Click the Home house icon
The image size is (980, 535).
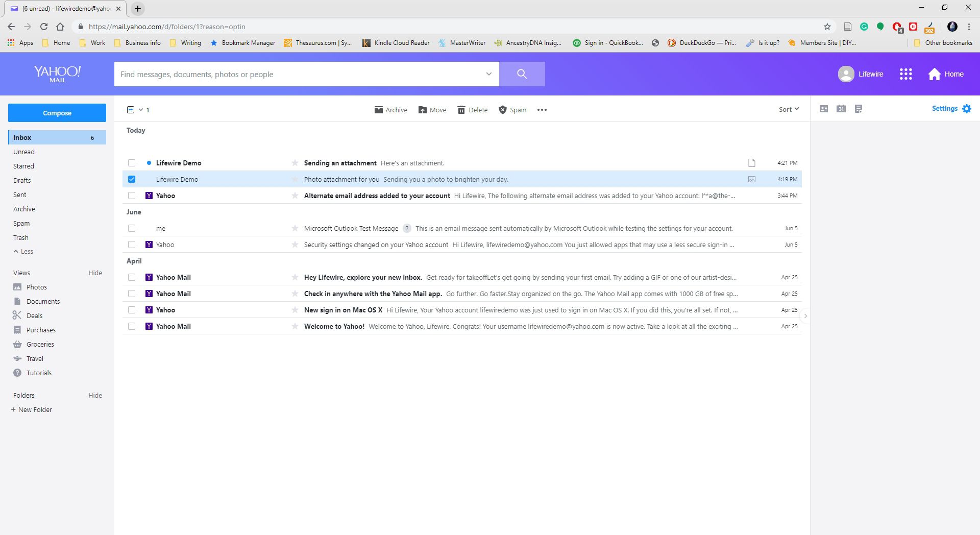point(934,74)
